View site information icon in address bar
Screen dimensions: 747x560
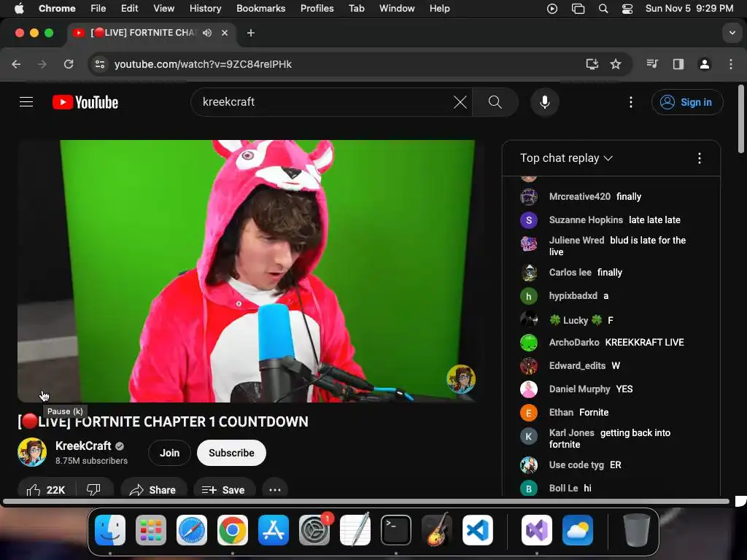pyautogui.click(x=99, y=64)
